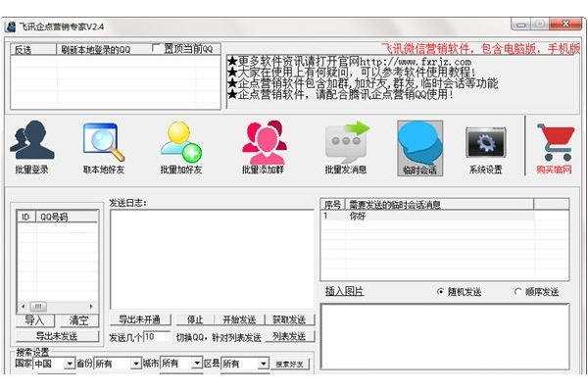The image size is (588, 392).
Task: Click the 搜索好友 button
Action: tap(289, 364)
